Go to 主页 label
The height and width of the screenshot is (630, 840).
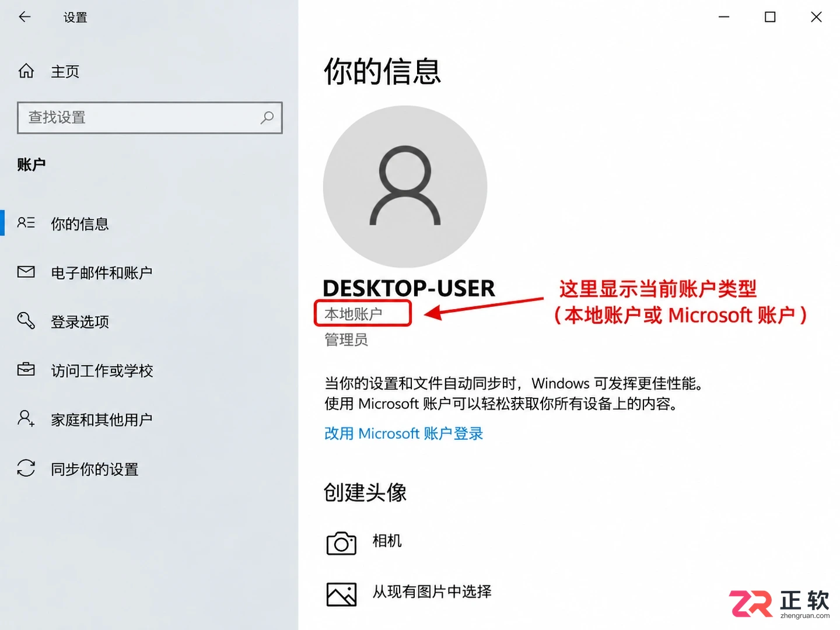65,72
